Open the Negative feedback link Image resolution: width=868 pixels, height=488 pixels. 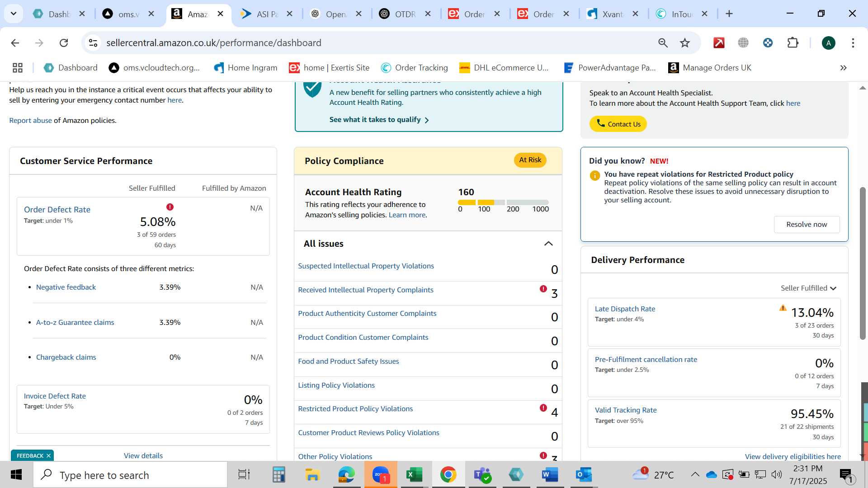point(66,287)
